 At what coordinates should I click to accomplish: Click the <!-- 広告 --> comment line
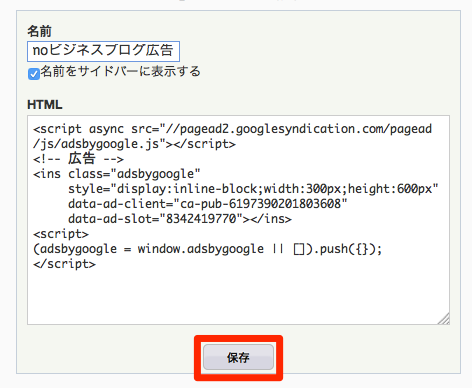[78, 159]
